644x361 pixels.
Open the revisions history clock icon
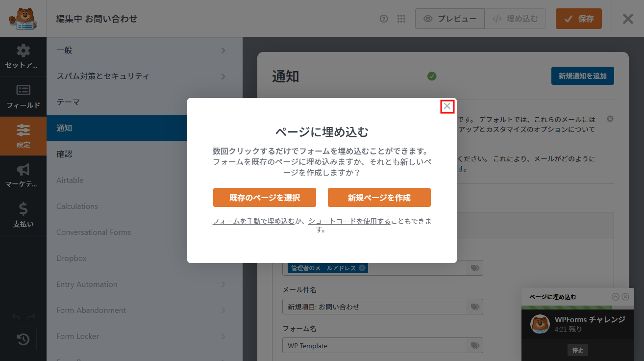click(23, 339)
